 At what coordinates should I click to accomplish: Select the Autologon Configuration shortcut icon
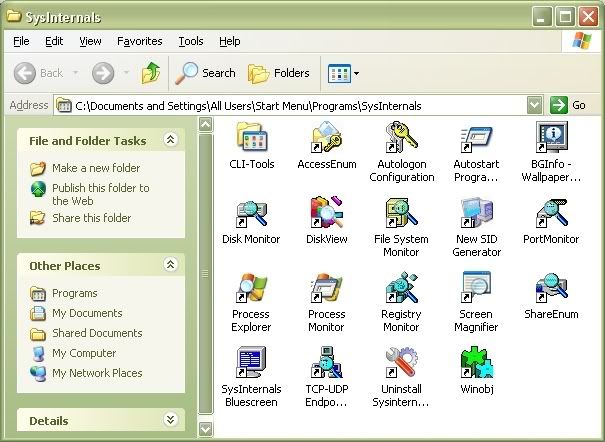[402, 137]
